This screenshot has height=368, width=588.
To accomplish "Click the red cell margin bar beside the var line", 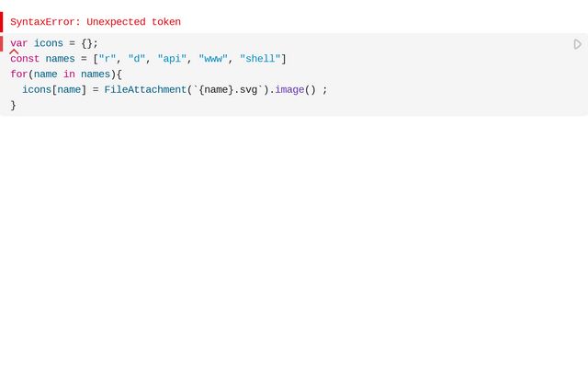I will click(2, 43).
